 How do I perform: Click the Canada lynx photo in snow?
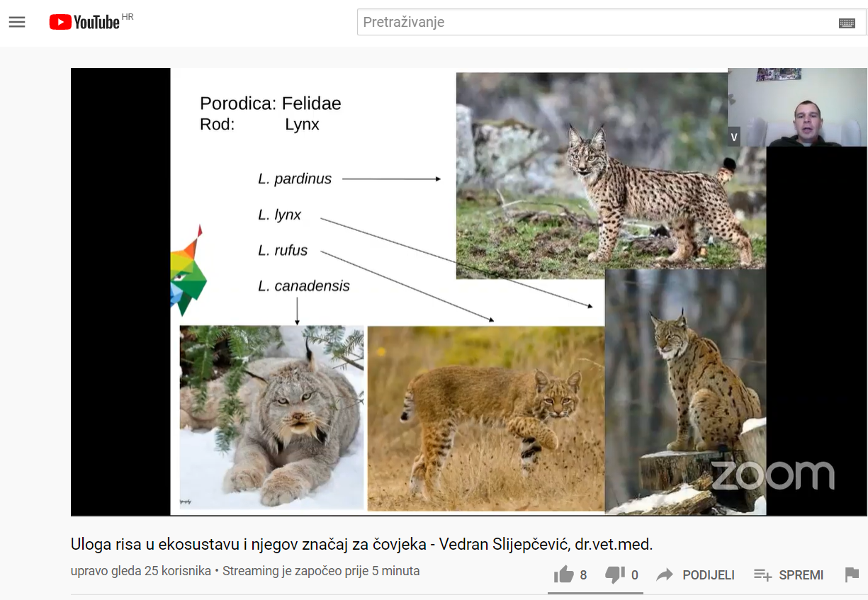coord(271,417)
